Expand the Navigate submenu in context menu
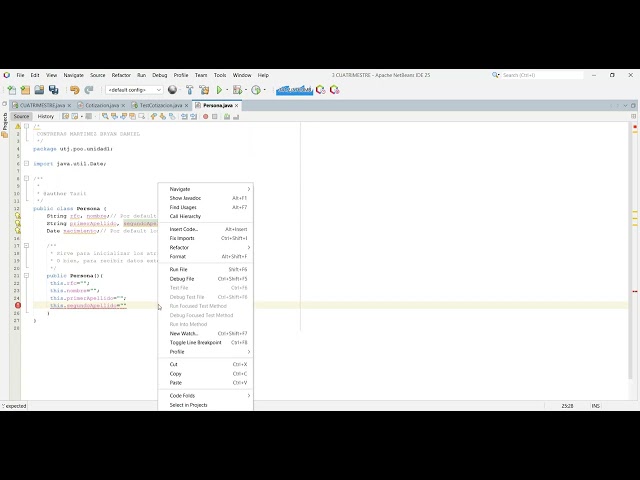This screenshot has height=480, width=640. pyautogui.click(x=205, y=189)
